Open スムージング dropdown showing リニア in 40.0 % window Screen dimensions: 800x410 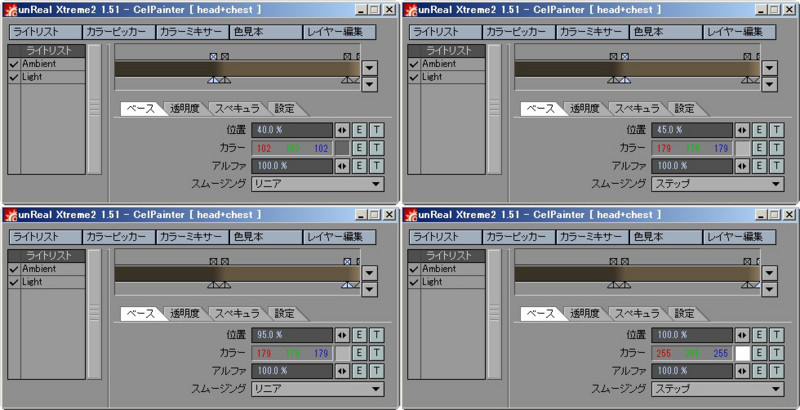tap(317, 184)
